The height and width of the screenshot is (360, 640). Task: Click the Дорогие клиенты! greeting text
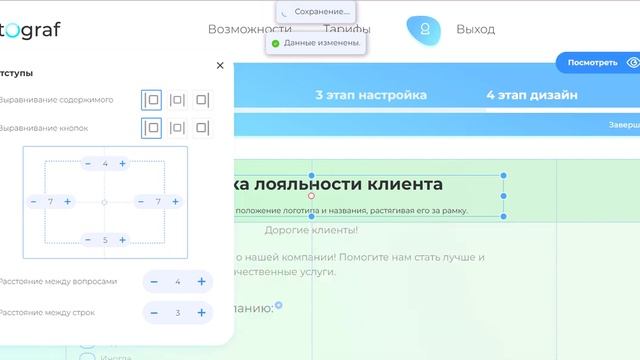coord(311,230)
